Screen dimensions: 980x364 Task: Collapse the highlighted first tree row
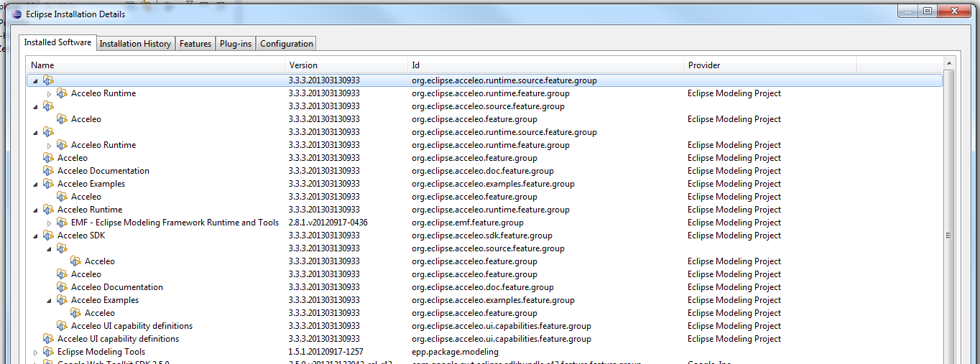(35, 81)
